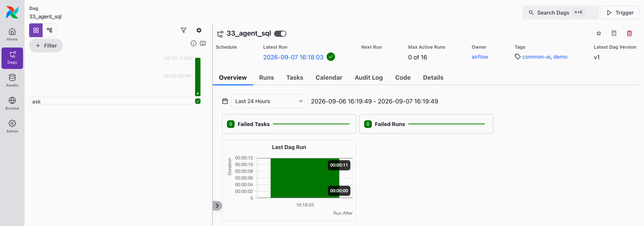Click the Airflow pinwheel logo

pos(12,12)
